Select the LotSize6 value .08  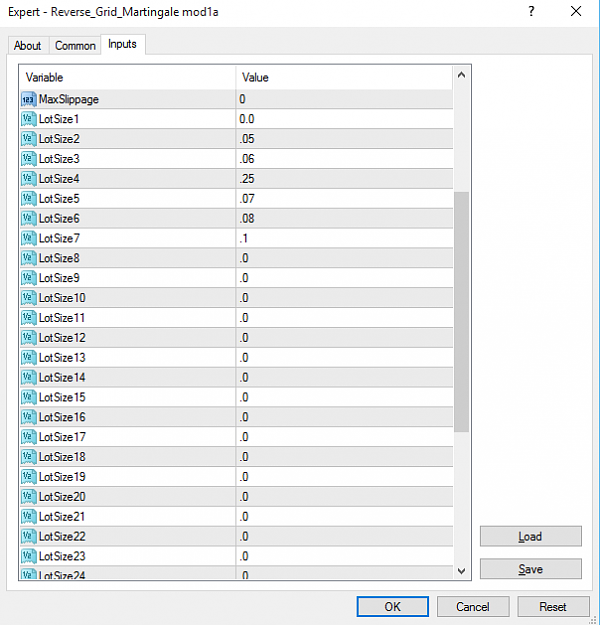[344, 218]
